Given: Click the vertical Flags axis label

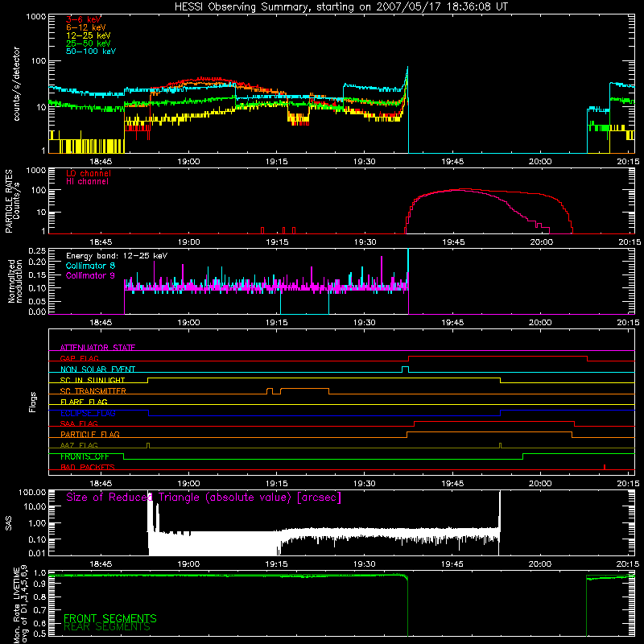Looking at the screenshot, I should point(33,402).
